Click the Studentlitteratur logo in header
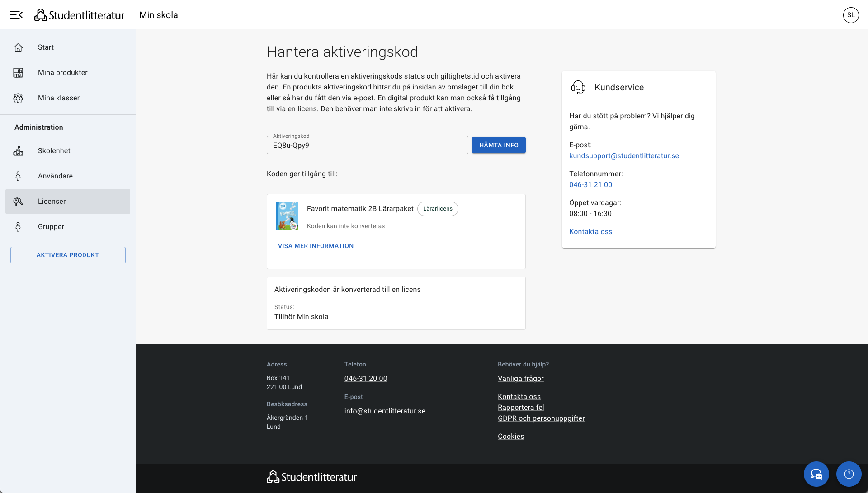This screenshot has width=868, height=493. [80, 15]
